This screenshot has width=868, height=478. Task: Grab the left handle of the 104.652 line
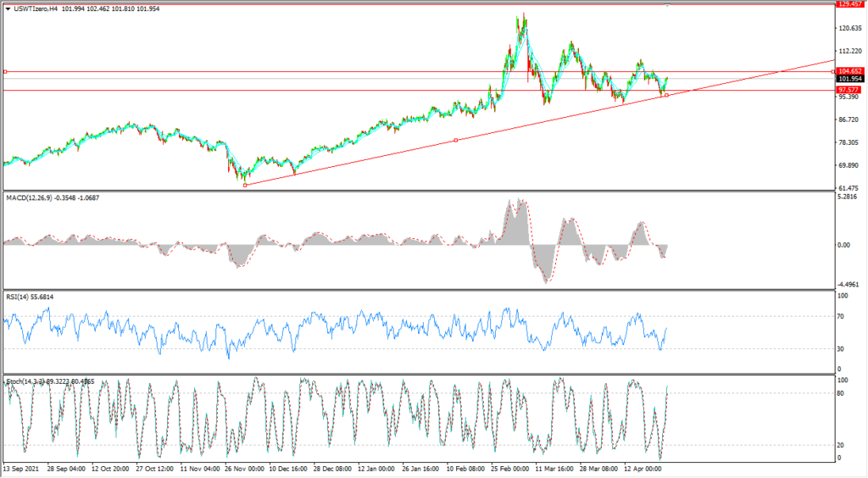tap(5, 71)
